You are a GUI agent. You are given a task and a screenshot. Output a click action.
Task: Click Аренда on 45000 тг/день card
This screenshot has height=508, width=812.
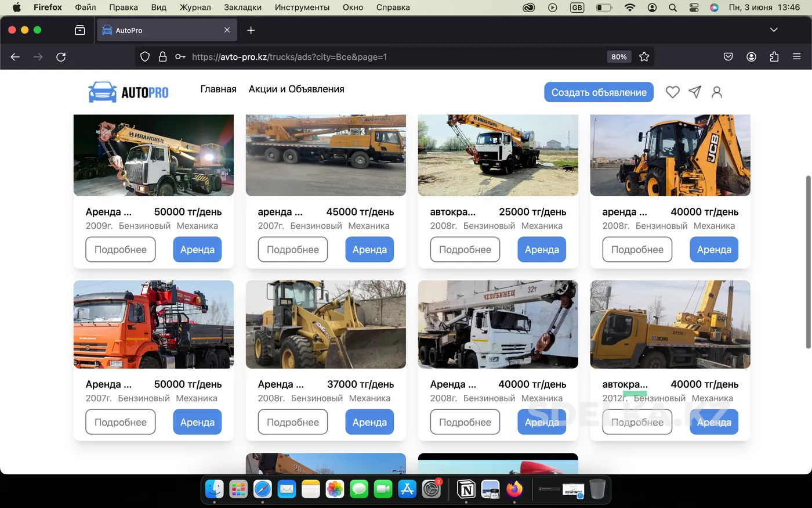click(369, 250)
